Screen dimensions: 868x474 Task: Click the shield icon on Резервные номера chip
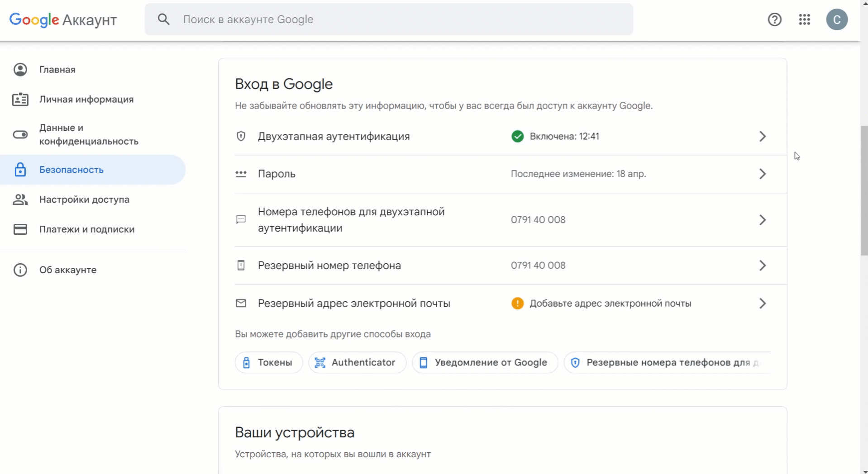(575, 363)
